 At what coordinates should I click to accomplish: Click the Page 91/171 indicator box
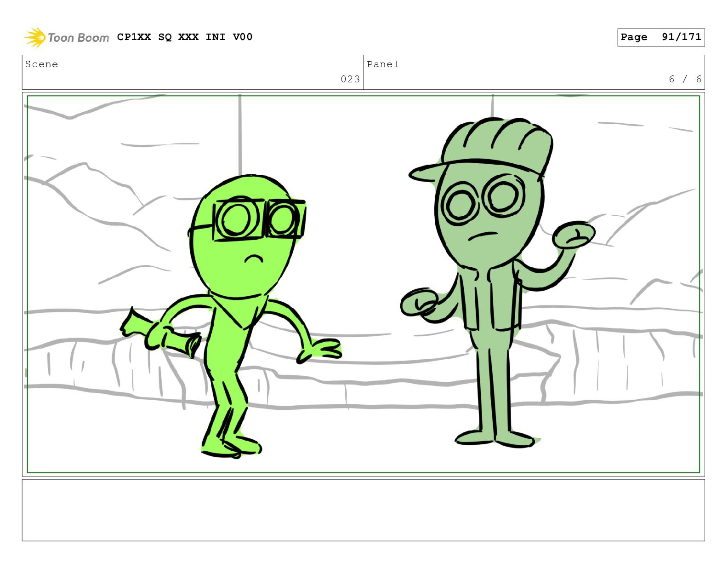click(660, 37)
